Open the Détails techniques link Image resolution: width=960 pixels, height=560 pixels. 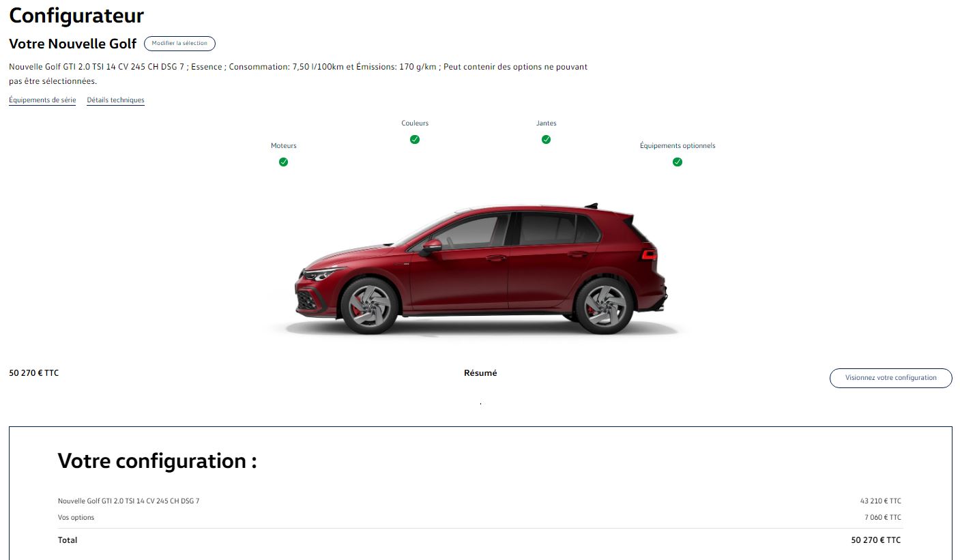tap(115, 100)
